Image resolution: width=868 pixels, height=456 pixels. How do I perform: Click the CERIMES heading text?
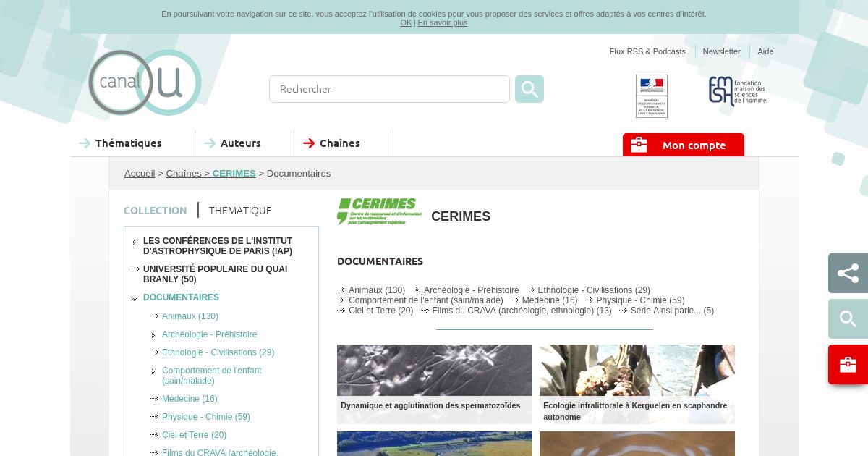pos(461,216)
